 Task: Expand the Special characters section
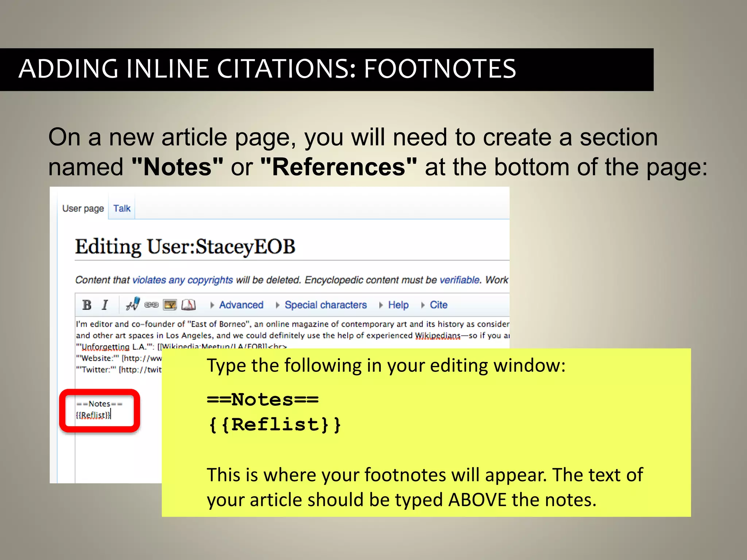click(322, 305)
